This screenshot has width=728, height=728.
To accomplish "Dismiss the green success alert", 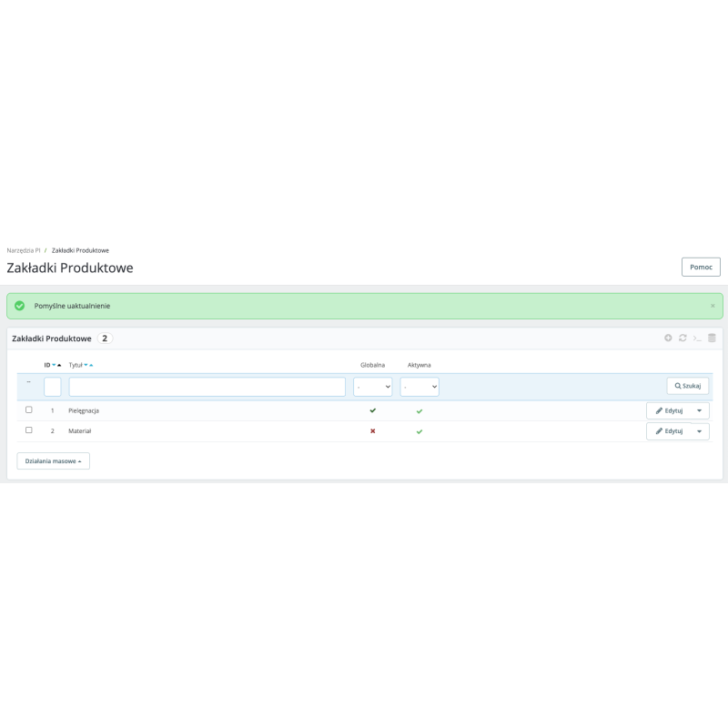I will coord(713,306).
